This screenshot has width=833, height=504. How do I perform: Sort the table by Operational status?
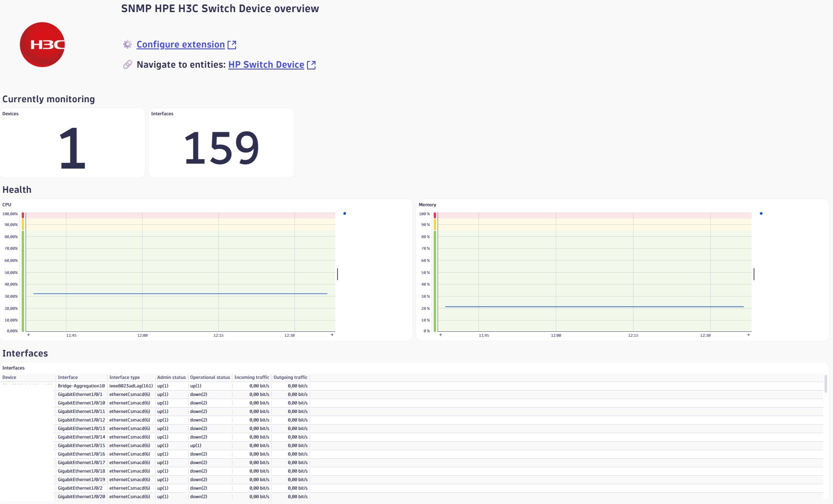pos(210,377)
